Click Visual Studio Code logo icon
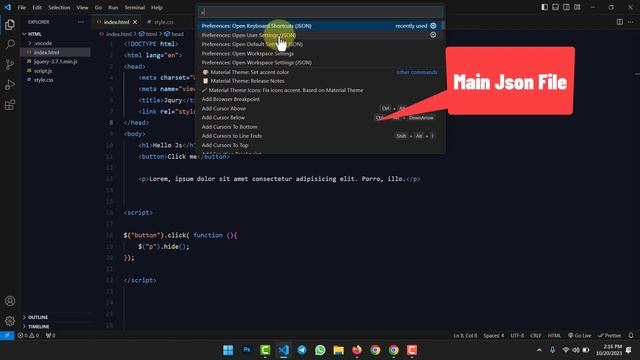The image size is (640, 360). coord(7,7)
